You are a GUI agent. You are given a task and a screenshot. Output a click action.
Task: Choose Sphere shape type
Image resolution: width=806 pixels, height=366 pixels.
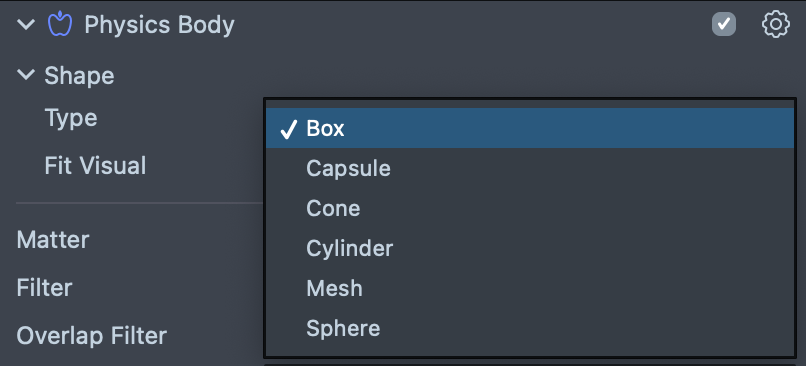click(x=529, y=328)
